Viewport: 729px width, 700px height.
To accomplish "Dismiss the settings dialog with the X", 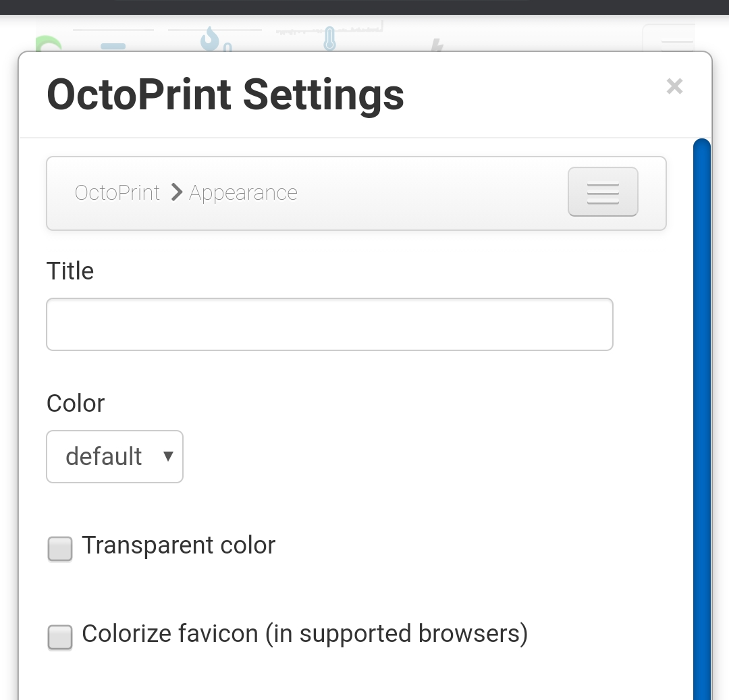I will pyautogui.click(x=674, y=86).
